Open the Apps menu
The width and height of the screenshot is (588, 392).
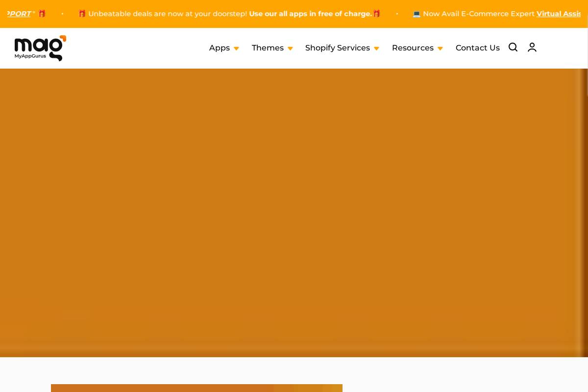(219, 48)
